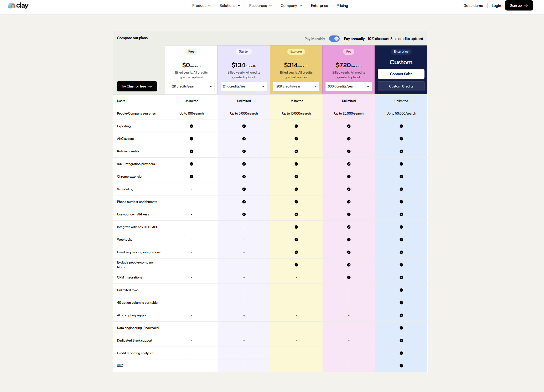Image resolution: width=544 pixels, height=392 pixels.
Task: Click Email sequencing integrations checkmark in Pro column
Action: pos(349,252)
